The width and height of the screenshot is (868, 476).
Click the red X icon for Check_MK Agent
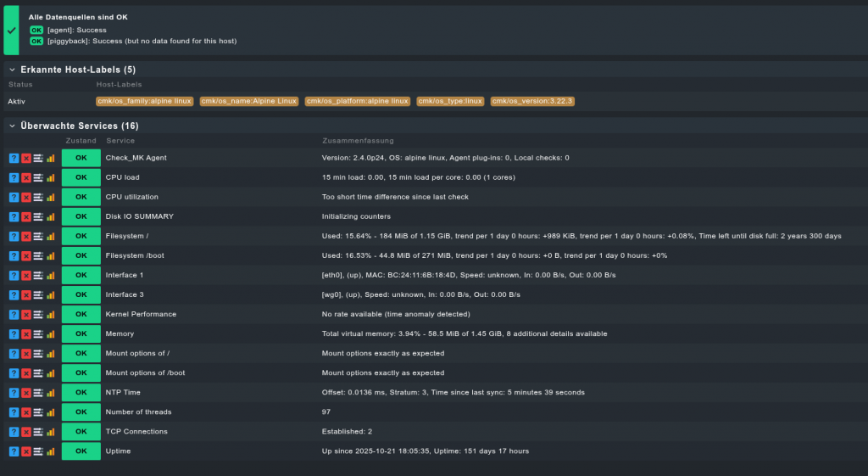(26, 158)
